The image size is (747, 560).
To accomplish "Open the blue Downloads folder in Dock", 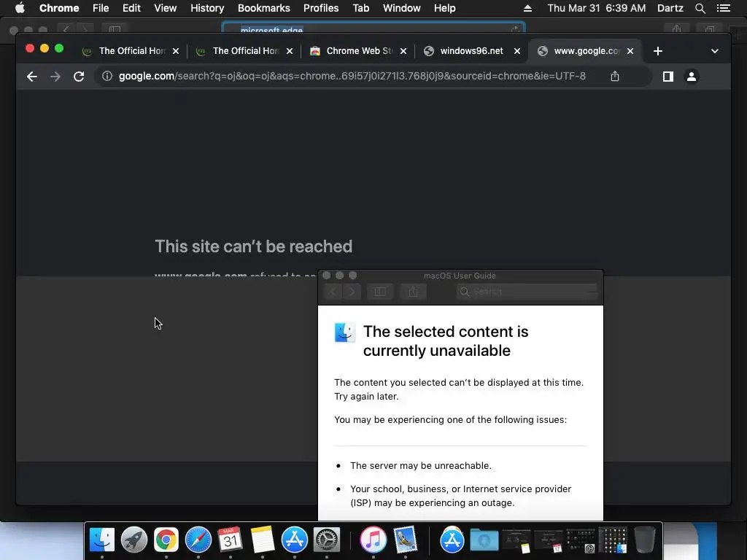I will tap(484, 540).
